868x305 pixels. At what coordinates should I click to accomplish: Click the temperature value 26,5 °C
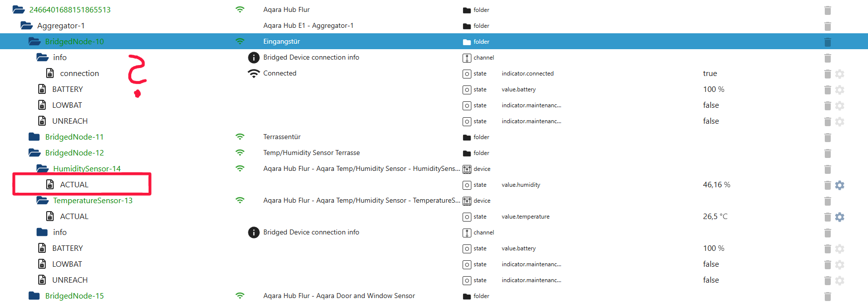[x=715, y=217]
